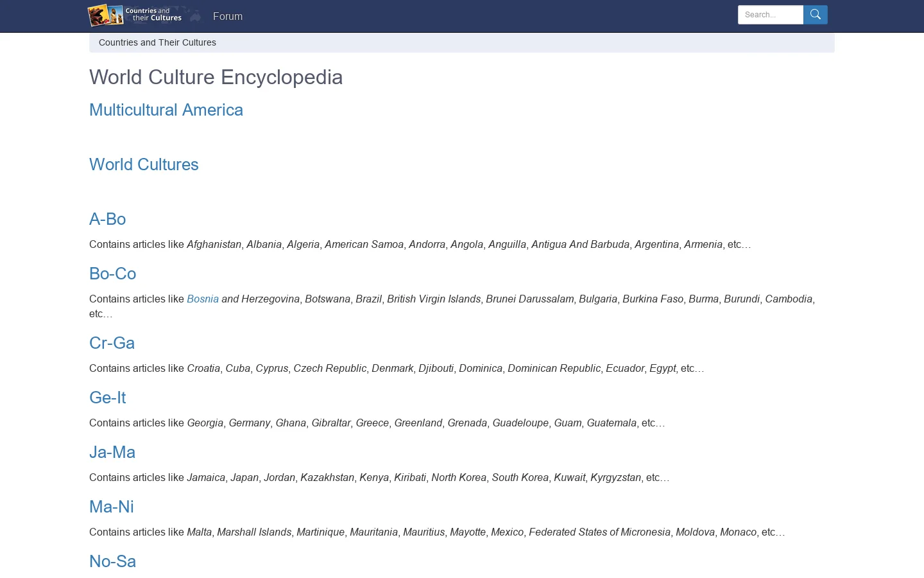Click the word Cambodia in Bo-Co description
The height and width of the screenshot is (578, 924).
[x=789, y=299]
